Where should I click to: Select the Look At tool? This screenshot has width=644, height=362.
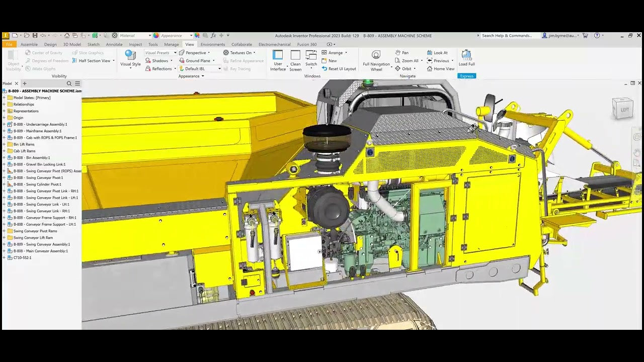coord(437,52)
